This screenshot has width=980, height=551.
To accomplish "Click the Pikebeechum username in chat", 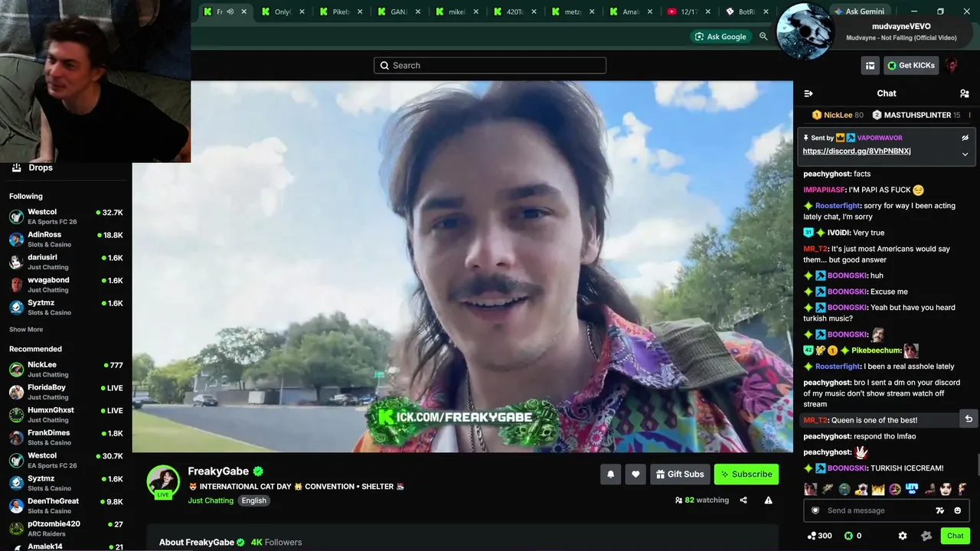I will point(875,350).
